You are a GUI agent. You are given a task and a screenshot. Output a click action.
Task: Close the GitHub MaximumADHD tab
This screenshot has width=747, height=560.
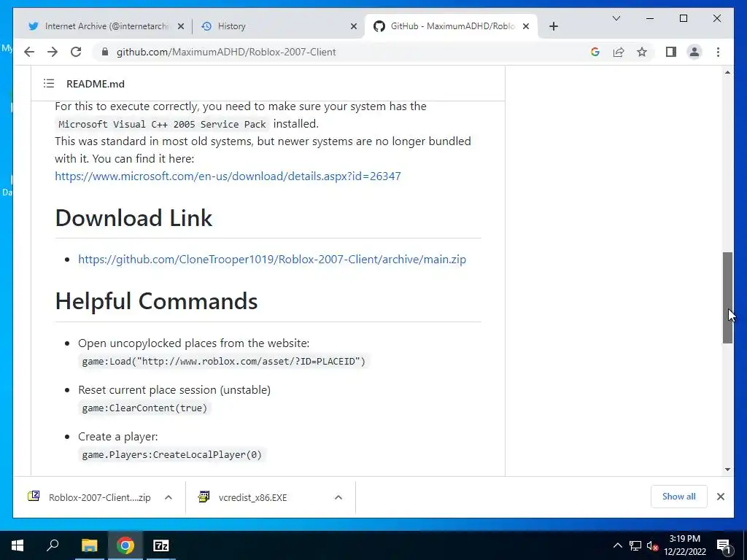pos(526,26)
